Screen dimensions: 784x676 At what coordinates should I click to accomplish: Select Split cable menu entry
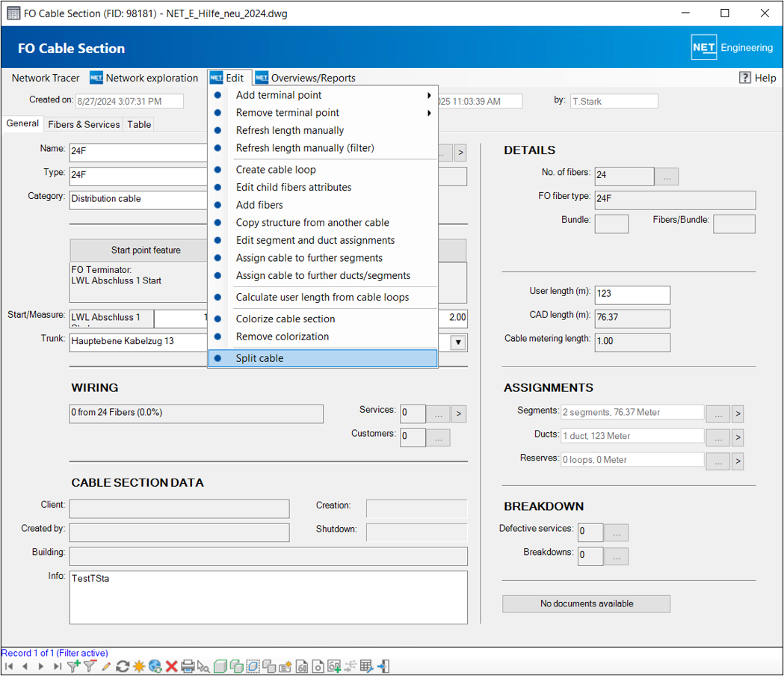[x=323, y=358]
